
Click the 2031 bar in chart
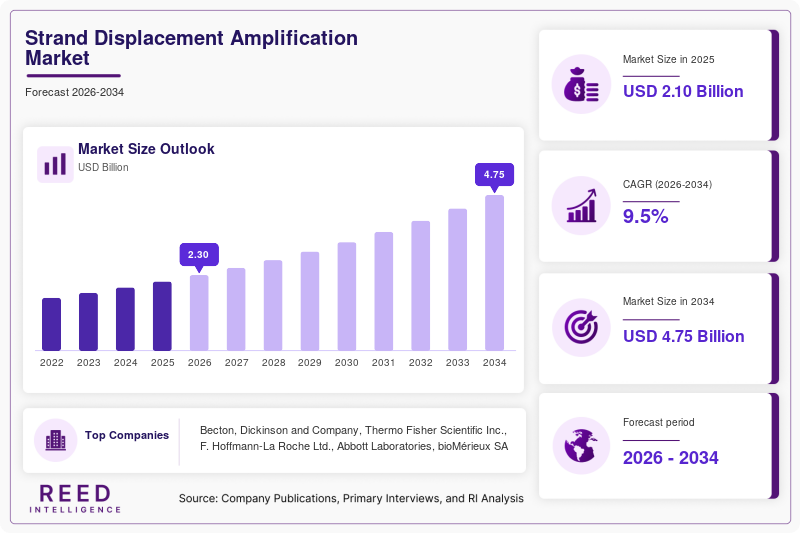[384, 291]
